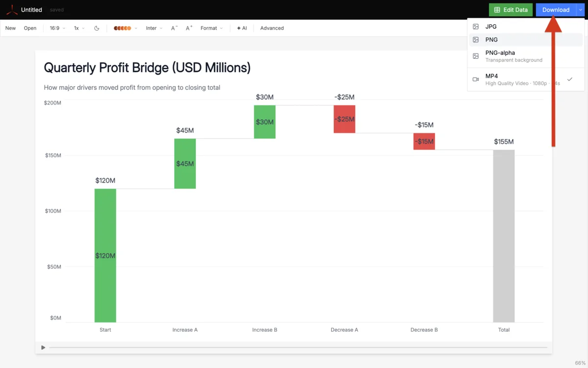Image resolution: width=588 pixels, height=368 pixels.
Task: Click the app logo icon
Action: (12, 10)
